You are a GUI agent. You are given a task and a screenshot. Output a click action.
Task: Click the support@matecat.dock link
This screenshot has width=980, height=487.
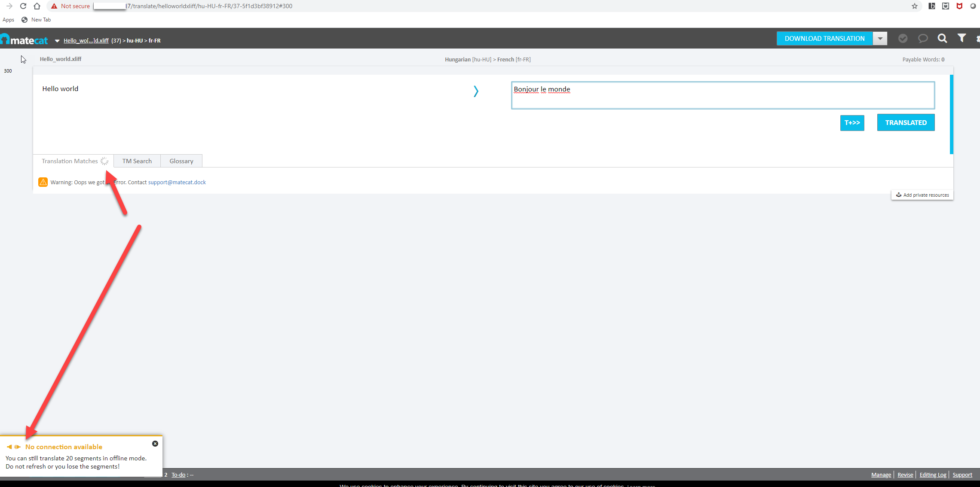coord(177,182)
